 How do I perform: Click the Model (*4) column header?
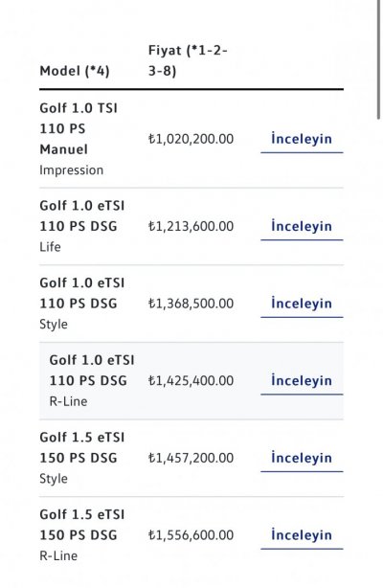coord(75,71)
